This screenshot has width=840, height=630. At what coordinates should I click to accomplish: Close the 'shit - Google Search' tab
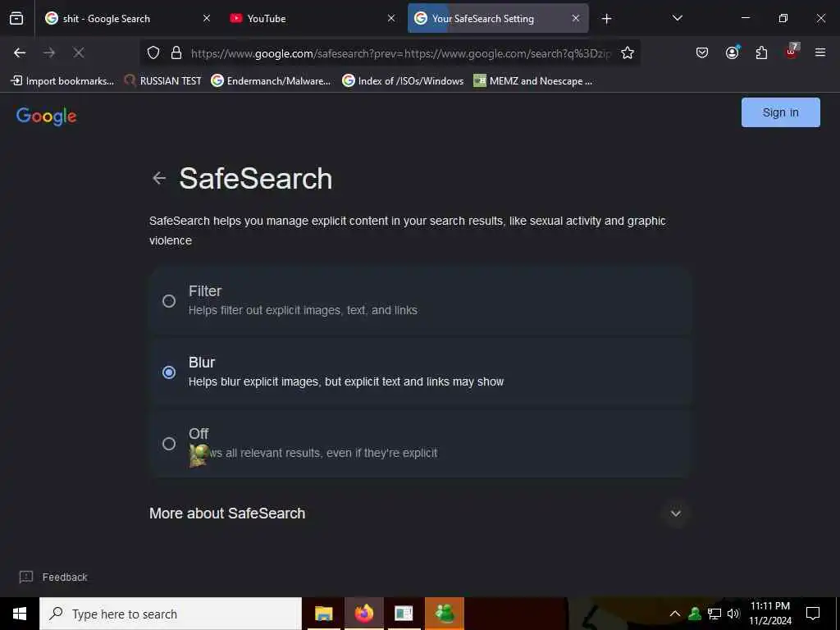(206, 18)
